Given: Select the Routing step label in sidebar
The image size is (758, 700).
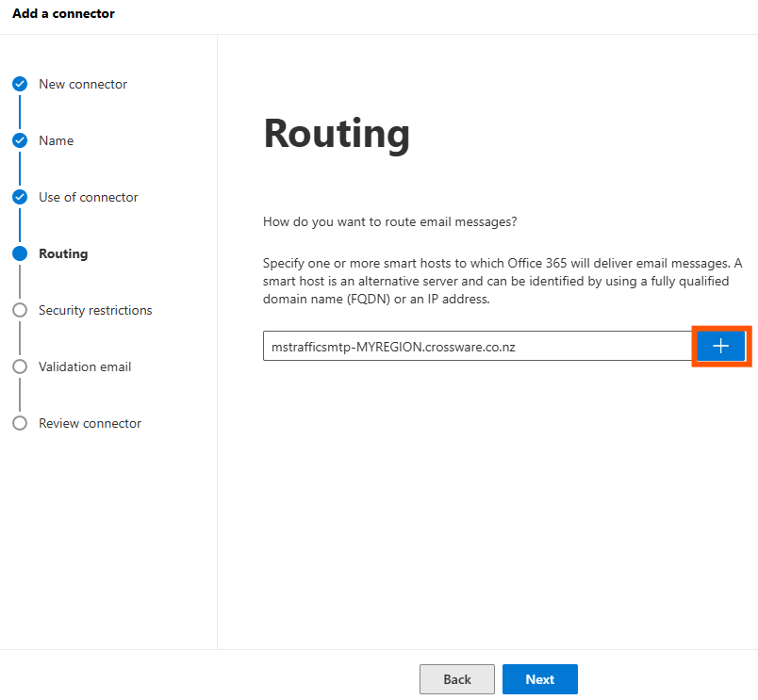Looking at the screenshot, I should (x=63, y=253).
